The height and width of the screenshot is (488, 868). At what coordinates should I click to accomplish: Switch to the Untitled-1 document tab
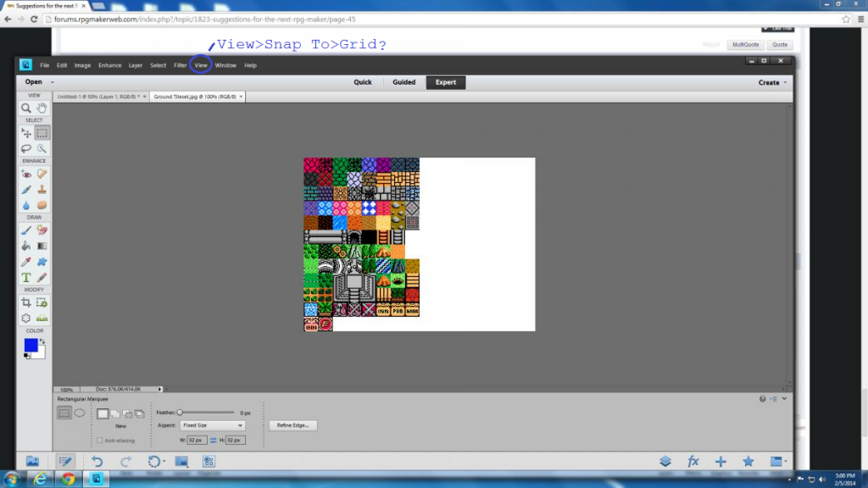(x=99, y=97)
